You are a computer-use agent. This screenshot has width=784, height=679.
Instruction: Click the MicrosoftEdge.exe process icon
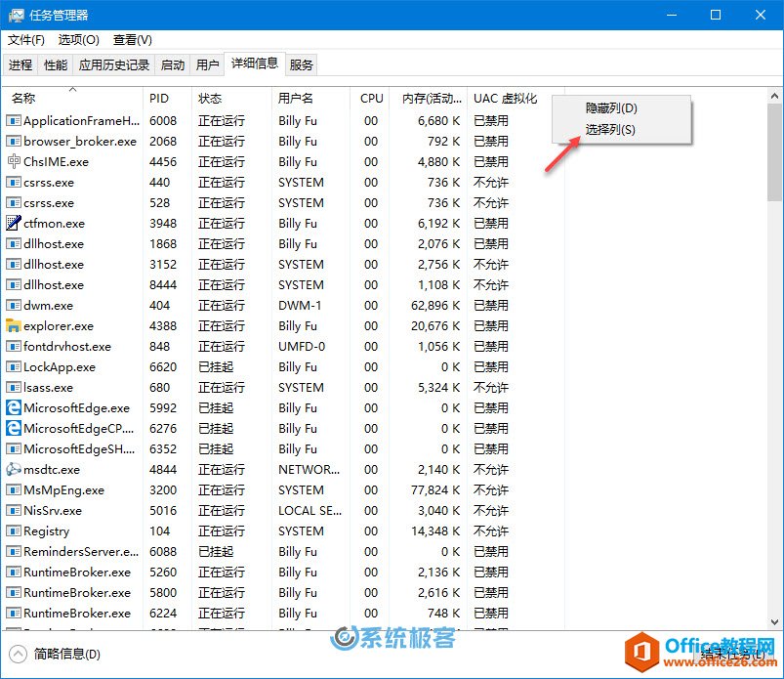point(14,408)
